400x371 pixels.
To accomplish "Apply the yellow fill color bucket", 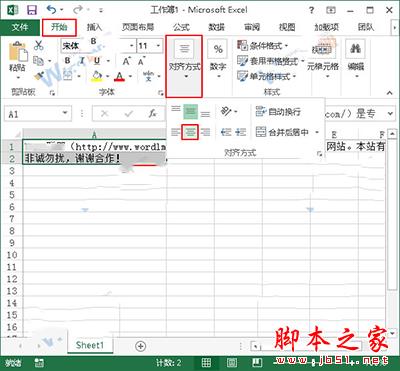I will click(x=97, y=76).
